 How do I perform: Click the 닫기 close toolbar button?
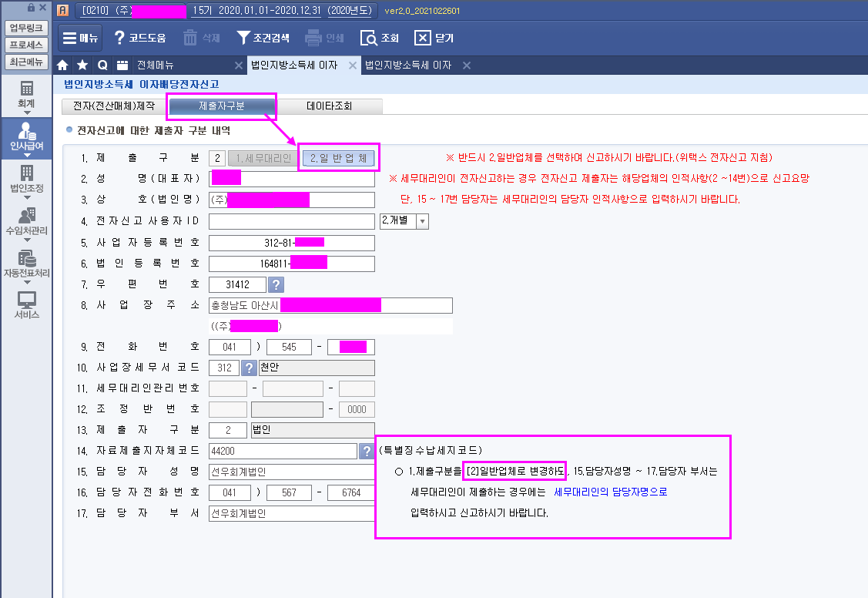click(434, 38)
